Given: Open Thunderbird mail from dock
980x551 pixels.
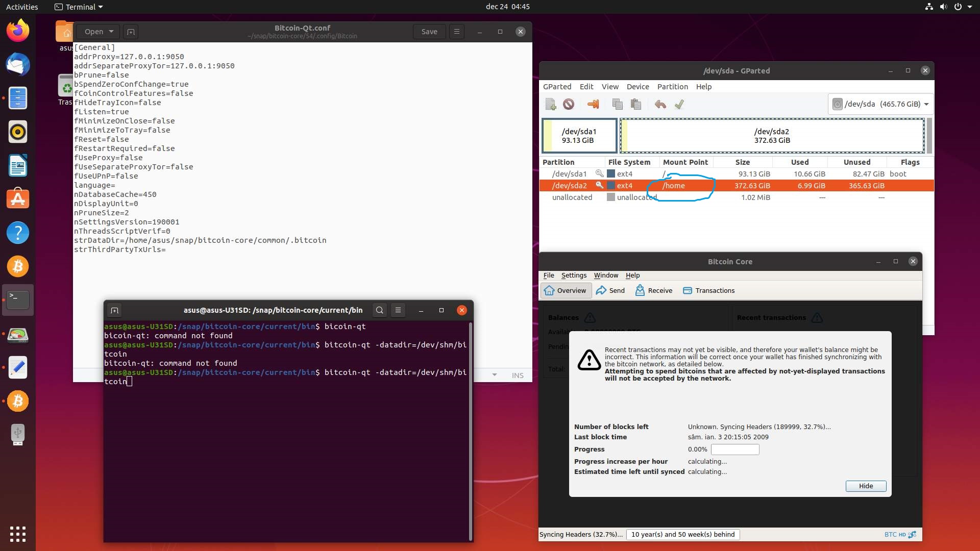Looking at the screenshot, I should click(18, 64).
